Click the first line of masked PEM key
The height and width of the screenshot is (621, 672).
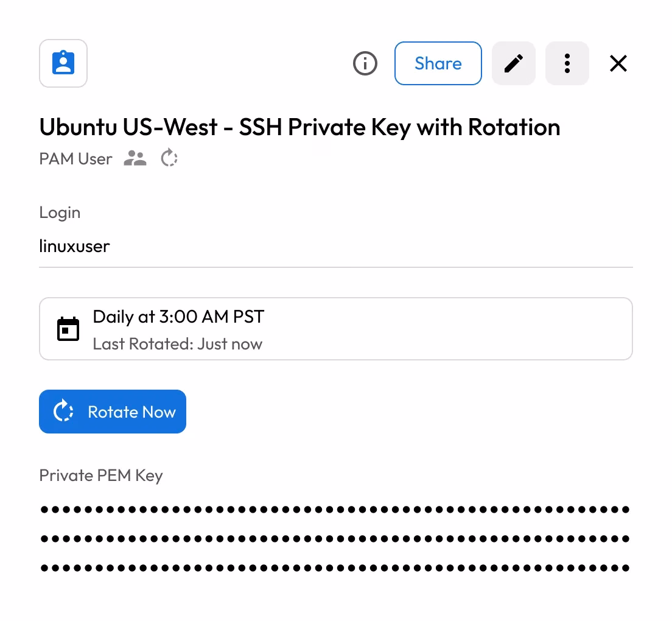pos(335,509)
